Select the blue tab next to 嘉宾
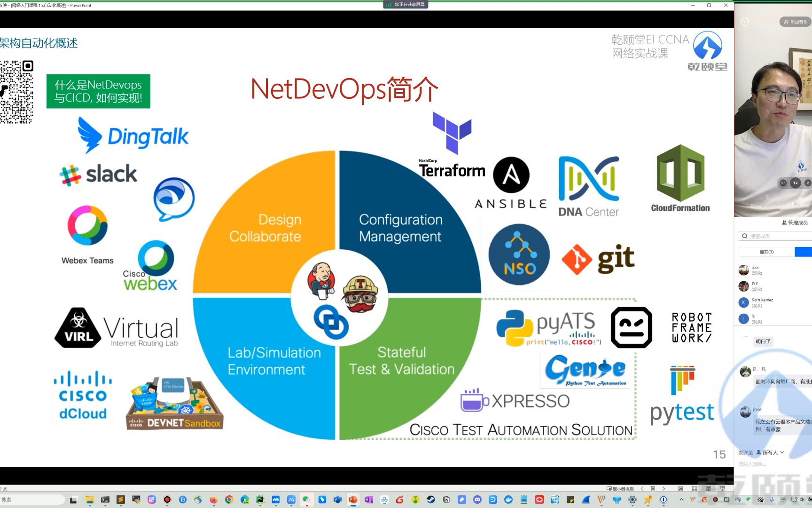This screenshot has width=812, height=508. [x=804, y=252]
